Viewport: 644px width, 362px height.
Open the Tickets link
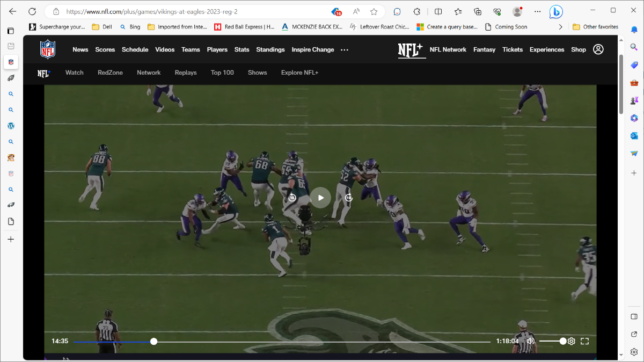click(x=512, y=49)
